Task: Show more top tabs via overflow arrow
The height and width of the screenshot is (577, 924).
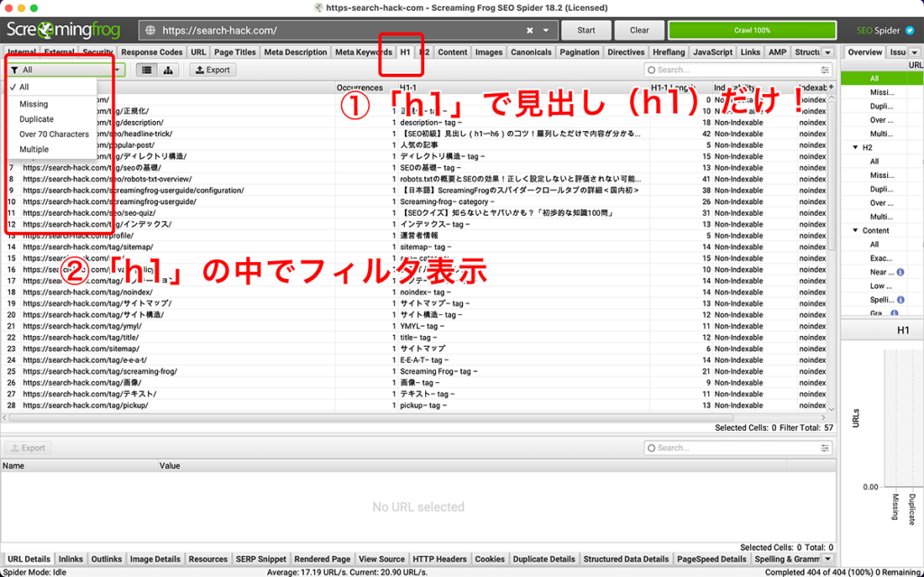Action: point(828,52)
